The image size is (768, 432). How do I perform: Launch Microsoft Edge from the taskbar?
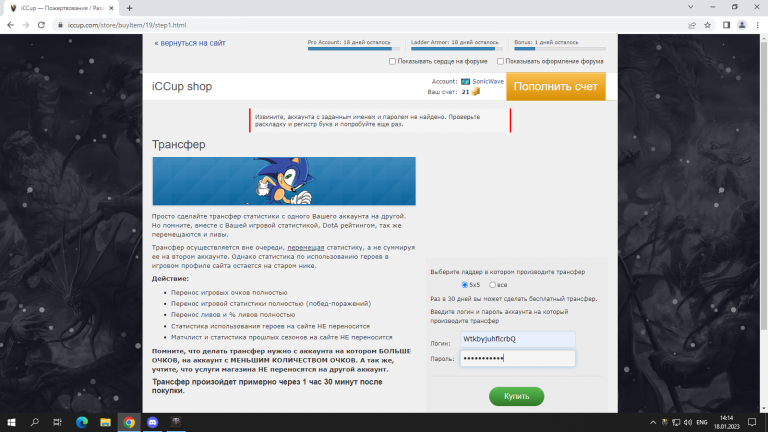click(x=82, y=422)
